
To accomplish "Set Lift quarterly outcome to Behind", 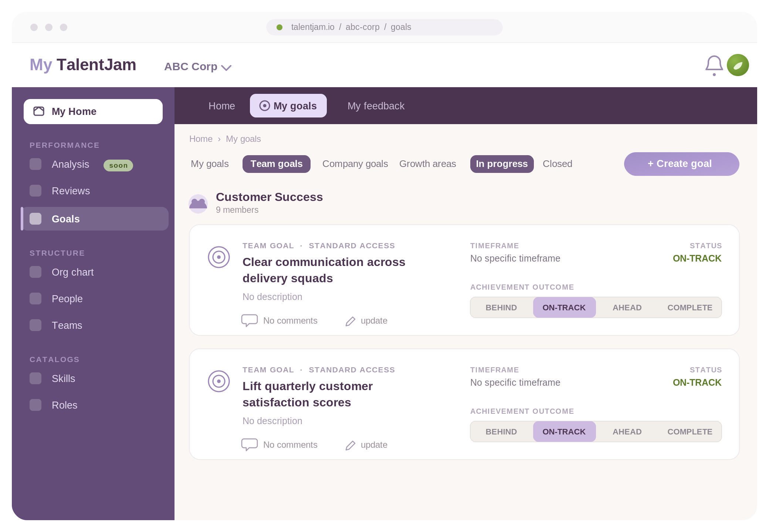I will coord(501,432).
